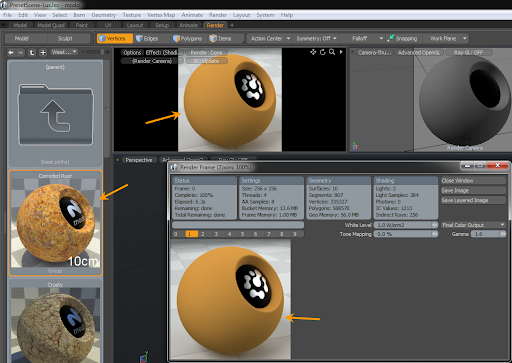This screenshot has width=512, height=363.
Task: Click the Tone Mapping channel icon
Action: tap(435, 234)
